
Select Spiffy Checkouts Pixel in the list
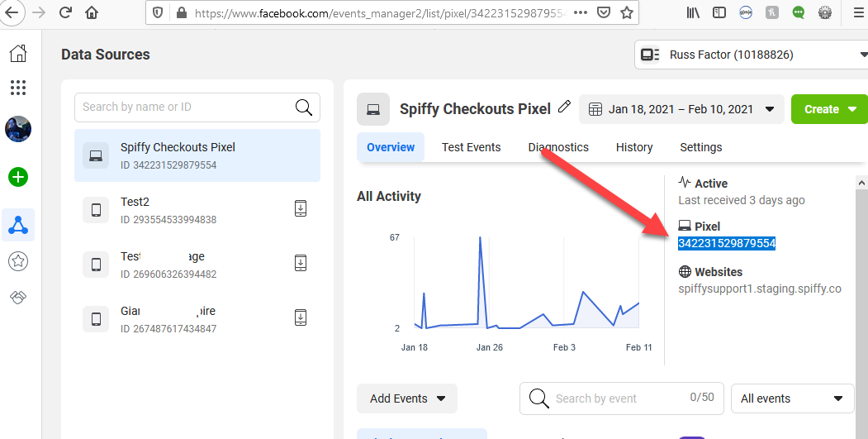tap(197, 155)
